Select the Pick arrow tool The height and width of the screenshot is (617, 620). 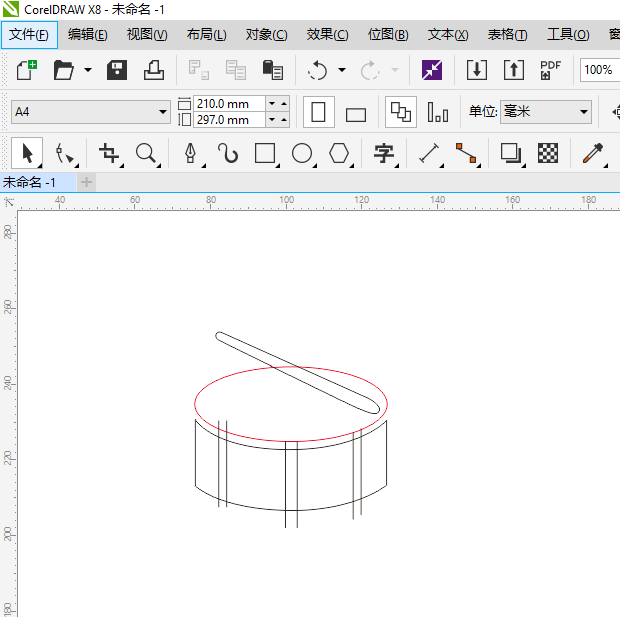tap(27, 153)
